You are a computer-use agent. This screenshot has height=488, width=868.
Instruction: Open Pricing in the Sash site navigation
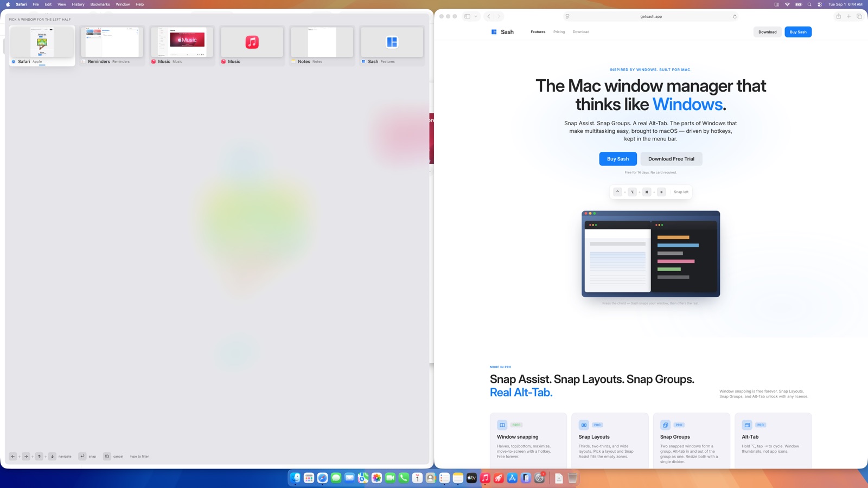point(559,32)
